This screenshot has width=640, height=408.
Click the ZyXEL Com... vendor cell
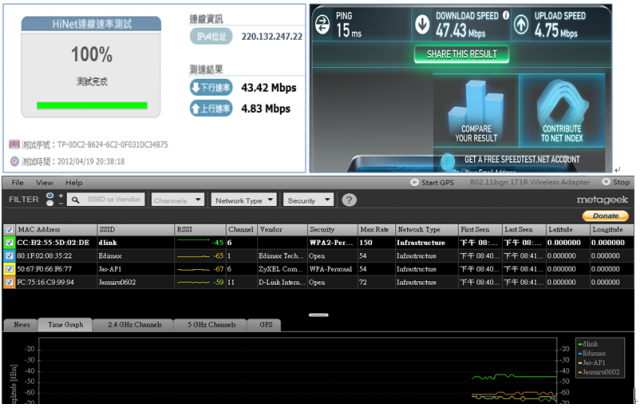(x=280, y=269)
